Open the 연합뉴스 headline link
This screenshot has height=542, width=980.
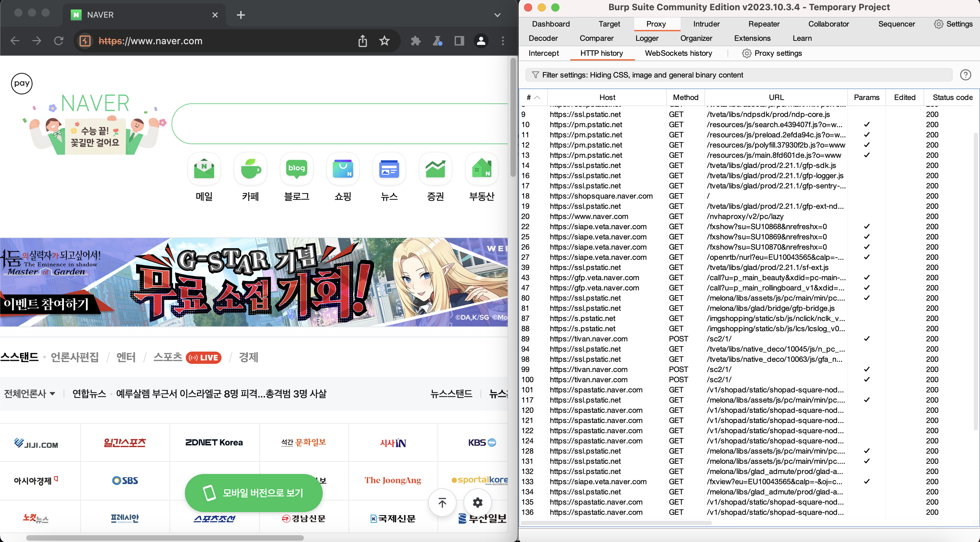point(221,393)
